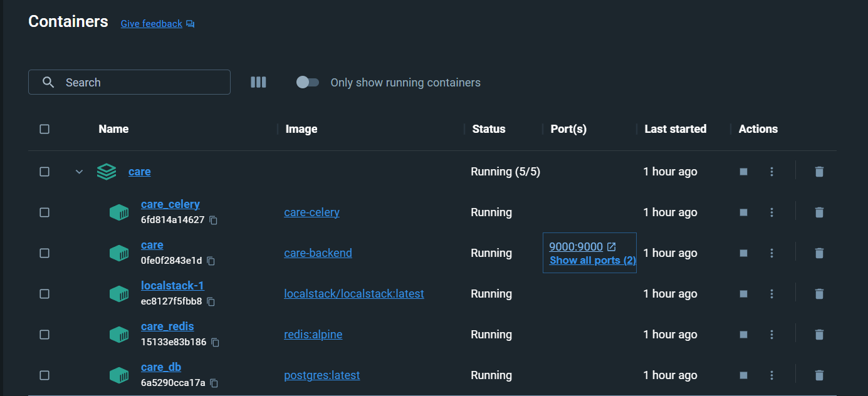Viewport: 868px width, 396px height.
Task: Open the actions menu for the care compose stack
Action: tap(771, 171)
